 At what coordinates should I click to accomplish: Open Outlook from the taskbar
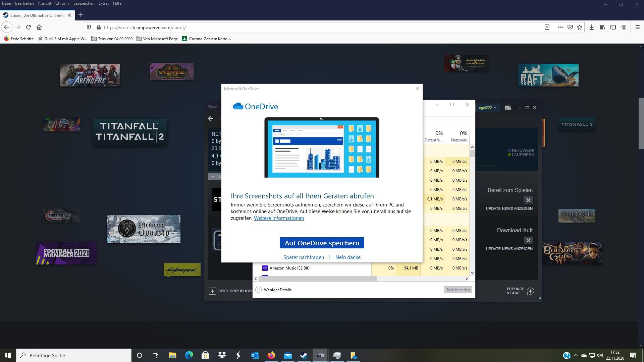255,355
